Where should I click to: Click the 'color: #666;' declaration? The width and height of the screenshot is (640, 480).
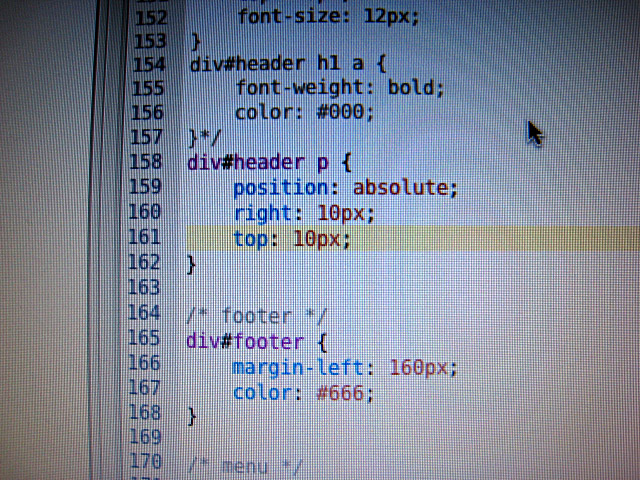pyautogui.click(x=303, y=393)
